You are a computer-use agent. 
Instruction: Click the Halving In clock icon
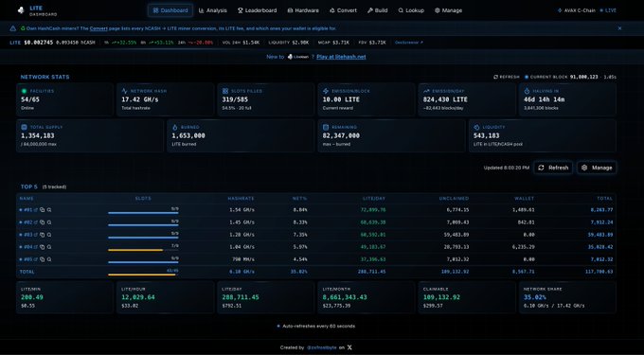(527, 91)
